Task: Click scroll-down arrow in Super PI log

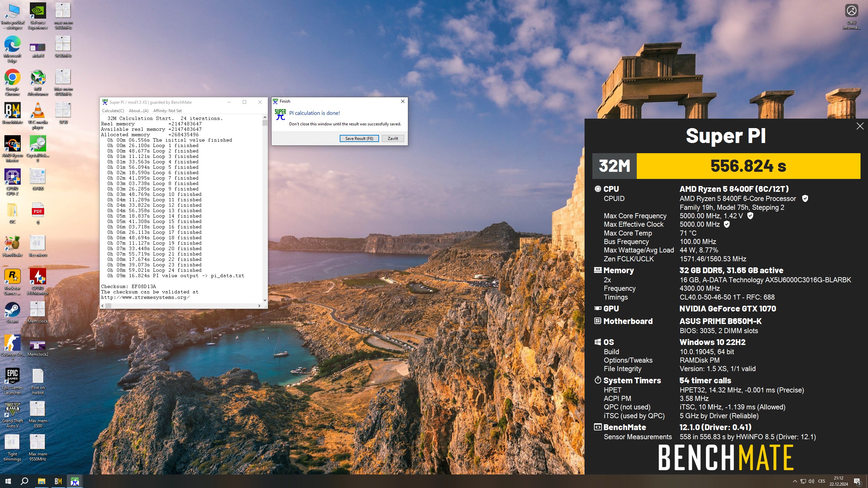Action: [265, 300]
